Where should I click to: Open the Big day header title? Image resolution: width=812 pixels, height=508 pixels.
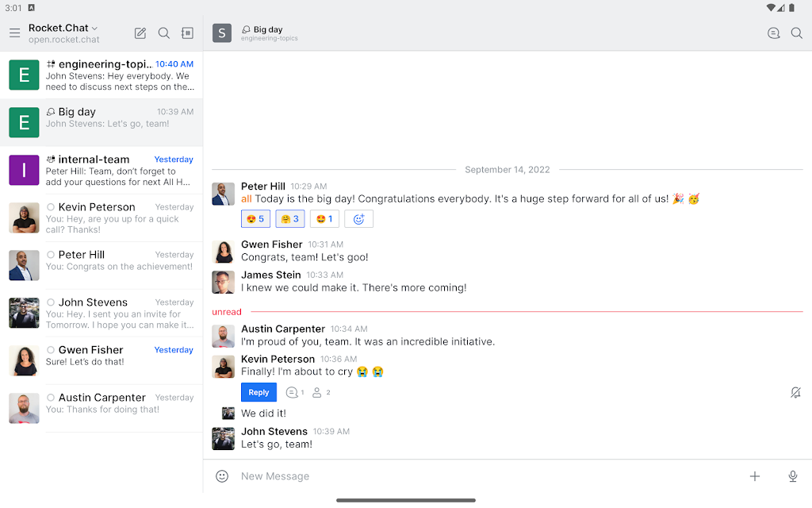[x=268, y=30]
